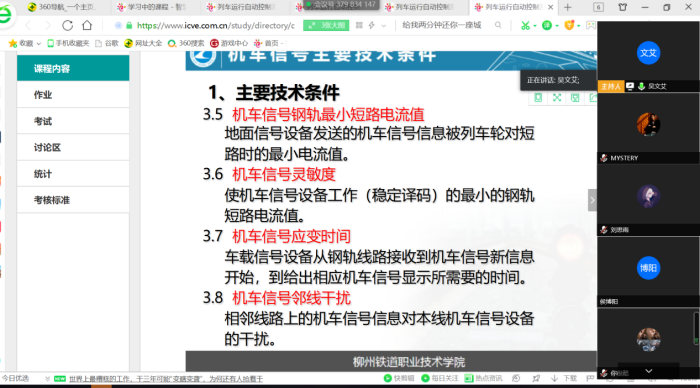The image size is (700, 388).
Task: Click the address bar URL field
Action: [216, 25]
